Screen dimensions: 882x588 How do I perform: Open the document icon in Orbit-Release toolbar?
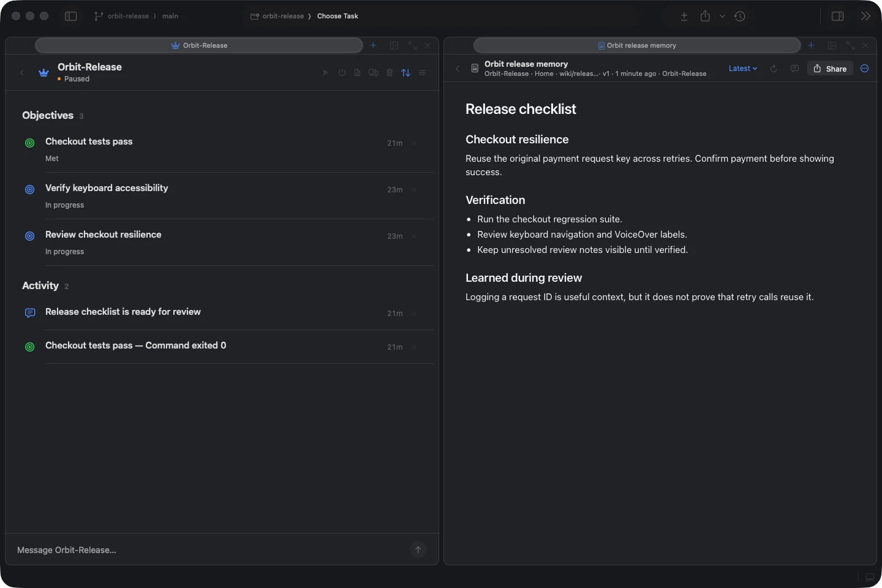point(357,72)
